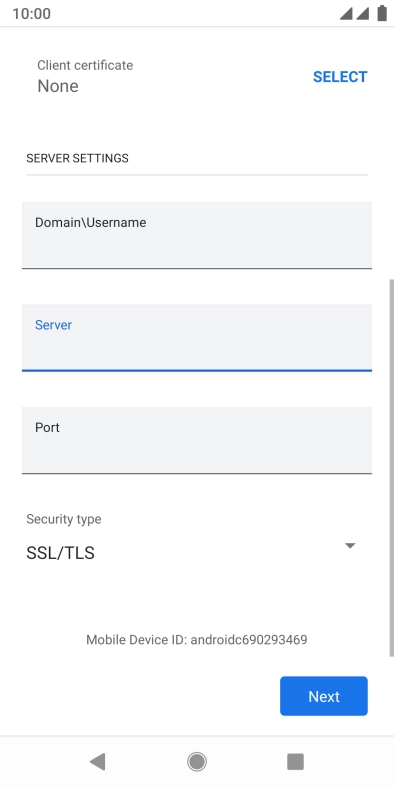
Task: Select the Port input field
Action: pos(197,440)
